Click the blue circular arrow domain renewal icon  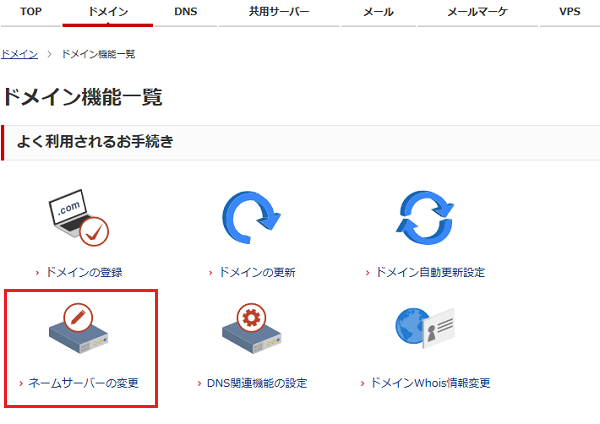pyautogui.click(x=251, y=218)
